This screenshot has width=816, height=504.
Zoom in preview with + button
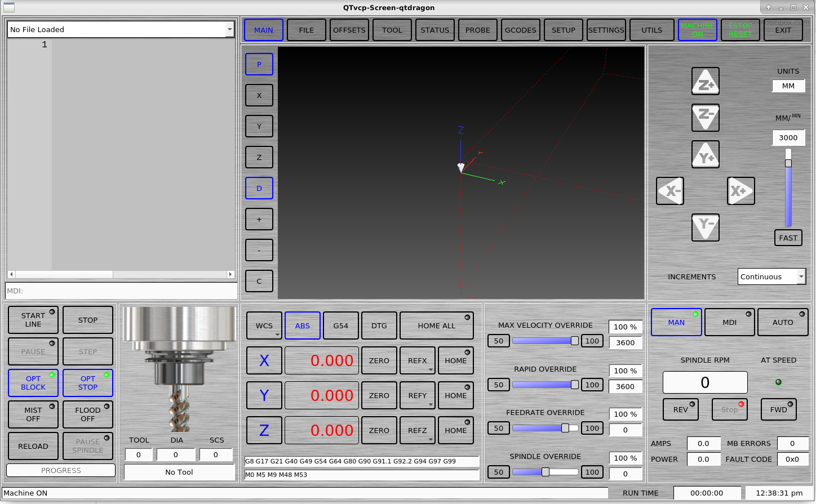point(259,219)
